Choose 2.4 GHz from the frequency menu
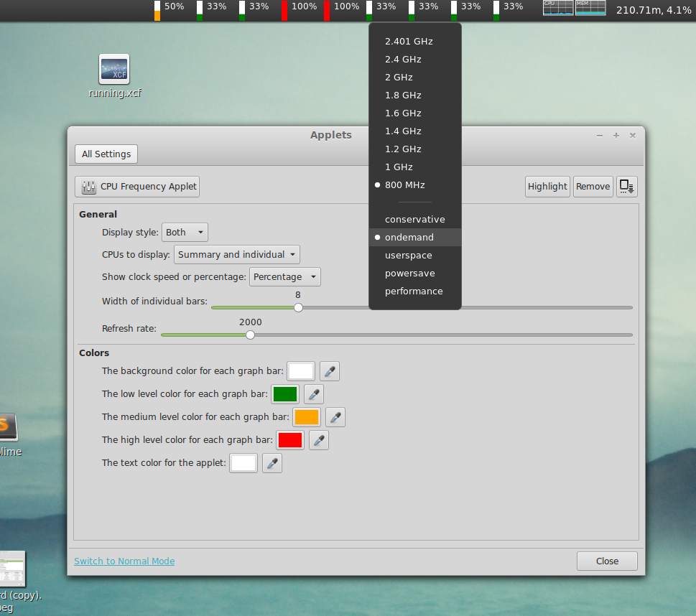 (402, 59)
